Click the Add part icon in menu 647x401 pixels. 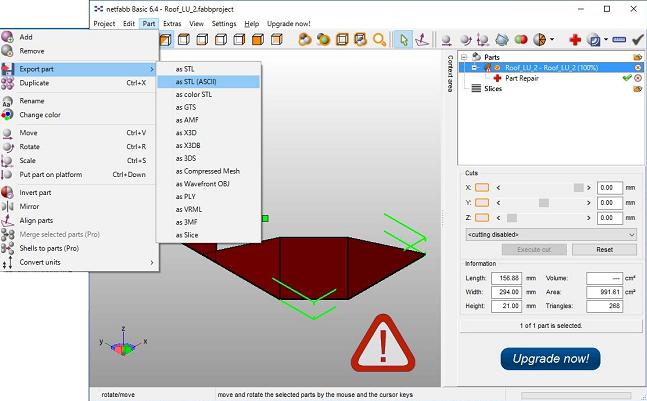pyautogui.click(x=8, y=37)
